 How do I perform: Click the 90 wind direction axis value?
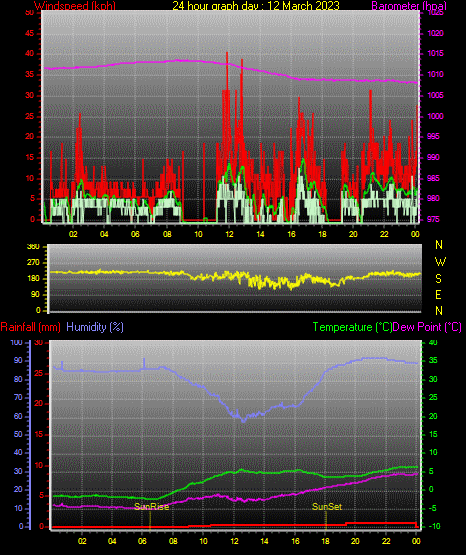click(35, 294)
